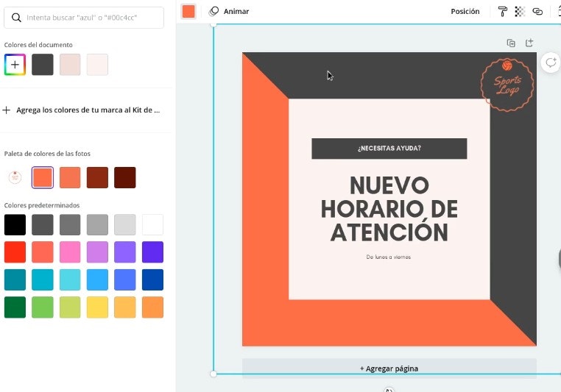Click the duplicate page icon
This screenshot has height=392, width=561.
(511, 43)
